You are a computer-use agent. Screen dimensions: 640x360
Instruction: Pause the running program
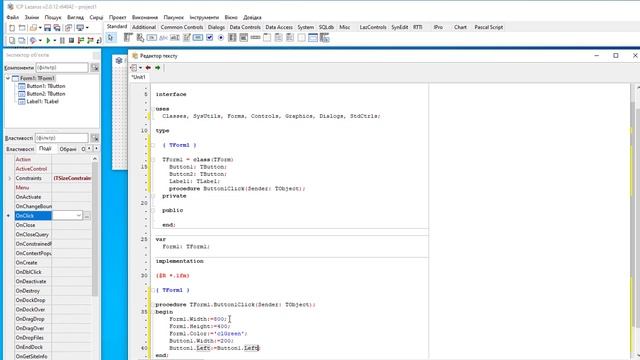pos(62,40)
